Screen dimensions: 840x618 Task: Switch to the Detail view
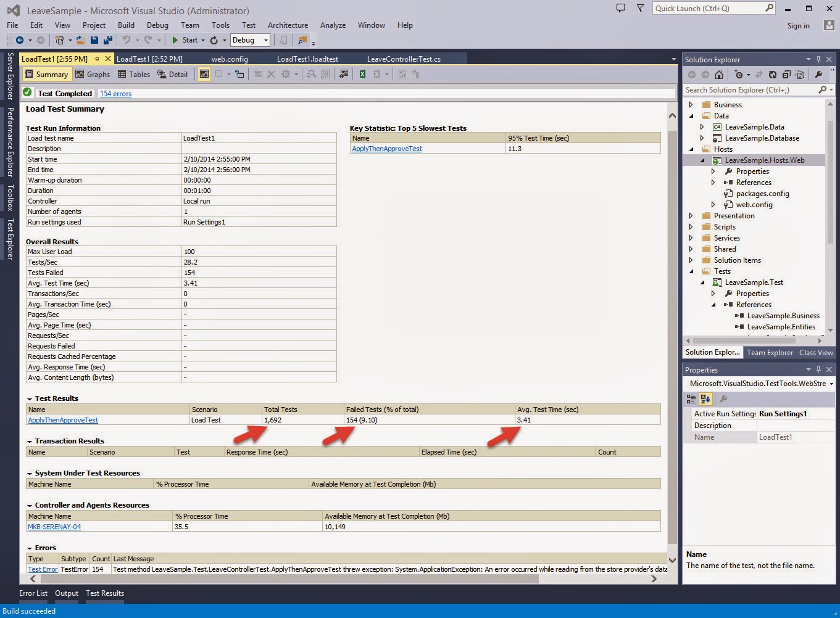pos(172,74)
